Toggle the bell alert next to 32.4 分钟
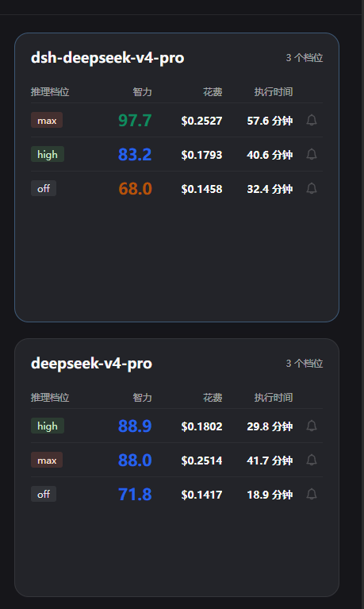 click(312, 188)
